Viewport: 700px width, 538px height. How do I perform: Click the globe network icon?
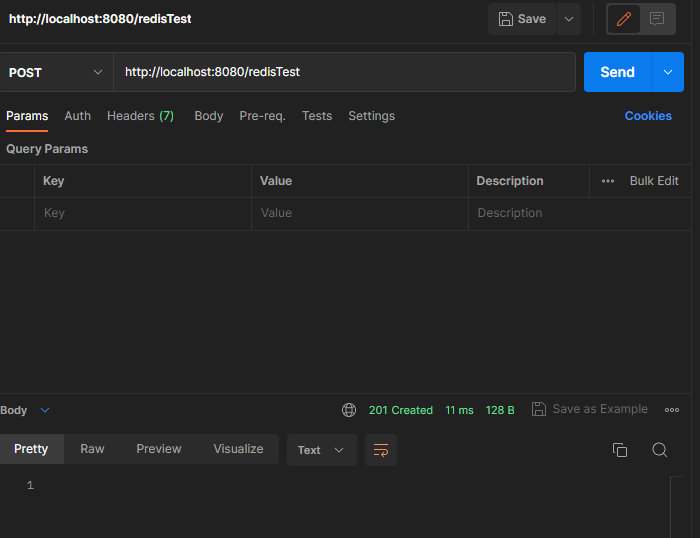[x=349, y=410]
